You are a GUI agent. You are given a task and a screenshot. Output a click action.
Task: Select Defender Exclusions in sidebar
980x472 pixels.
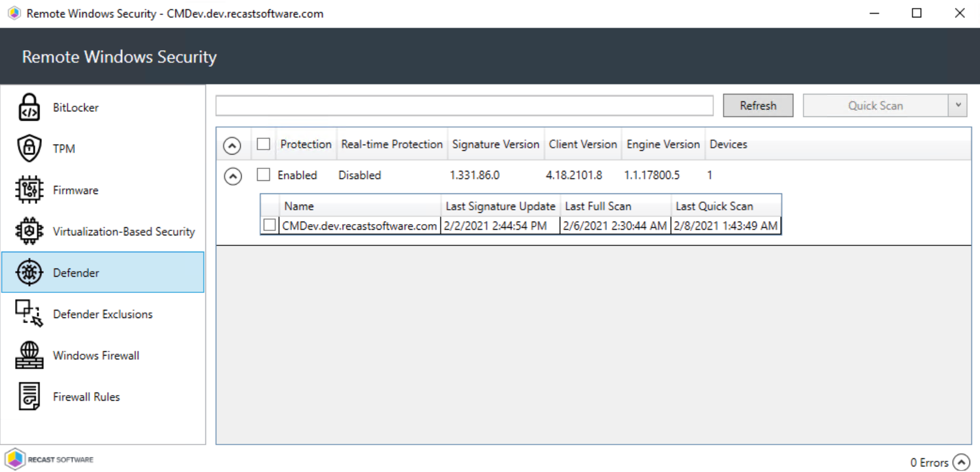pyautogui.click(x=103, y=314)
